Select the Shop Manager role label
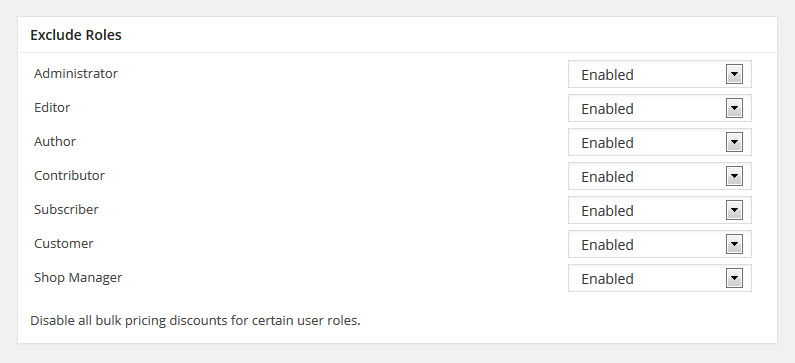 (78, 278)
